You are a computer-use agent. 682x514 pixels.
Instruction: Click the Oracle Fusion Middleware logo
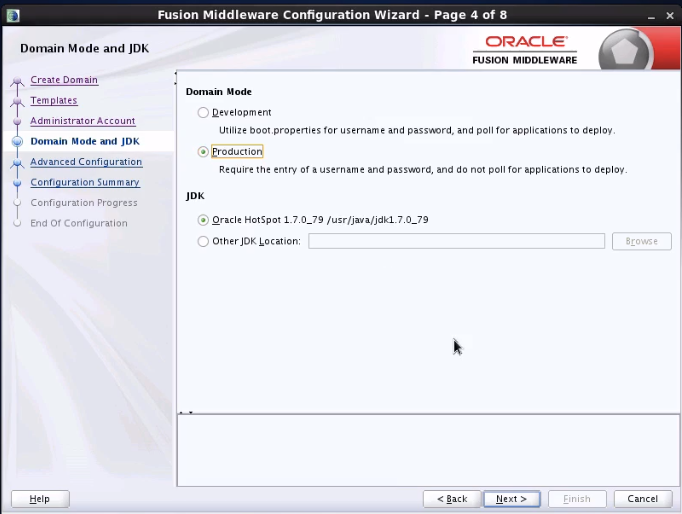(x=525, y=50)
